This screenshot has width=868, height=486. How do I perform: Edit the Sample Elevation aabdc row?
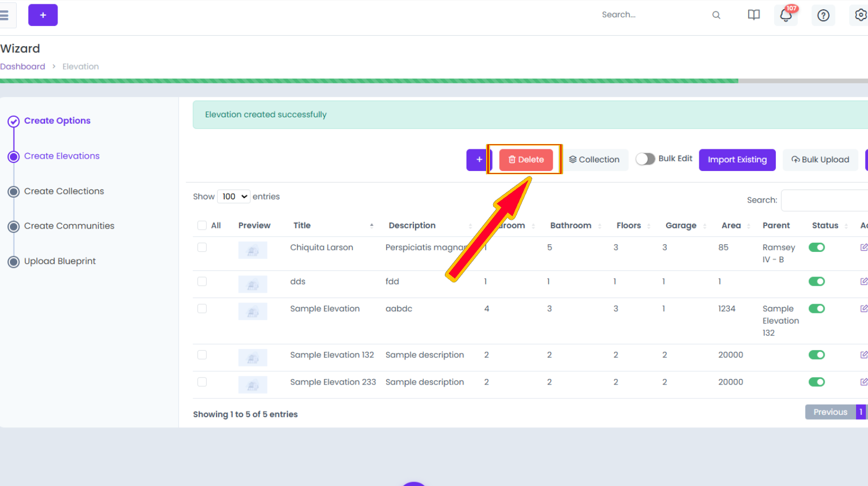[x=864, y=308]
